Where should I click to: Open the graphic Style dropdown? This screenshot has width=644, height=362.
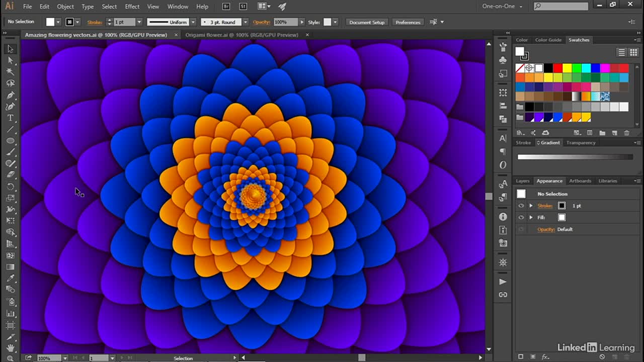click(x=335, y=22)
